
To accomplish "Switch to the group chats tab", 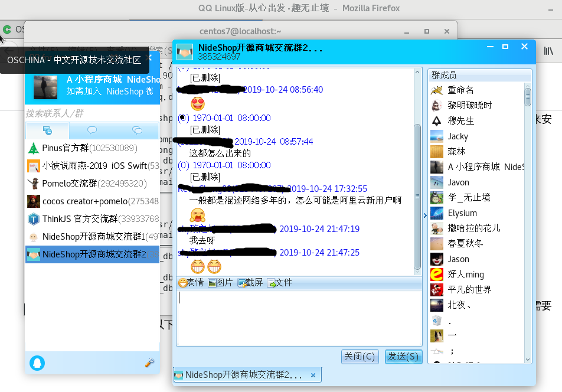I will coord(137,130).
